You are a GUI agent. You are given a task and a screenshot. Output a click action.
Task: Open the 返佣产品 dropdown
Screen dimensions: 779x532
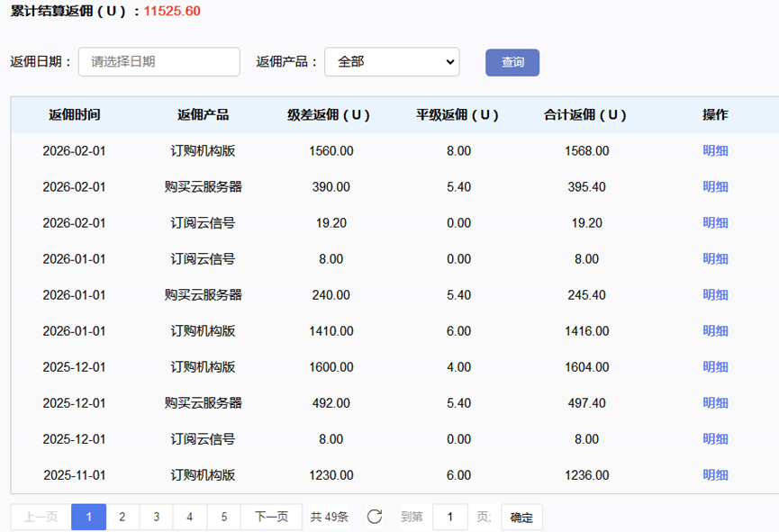(x=392, y=62)
